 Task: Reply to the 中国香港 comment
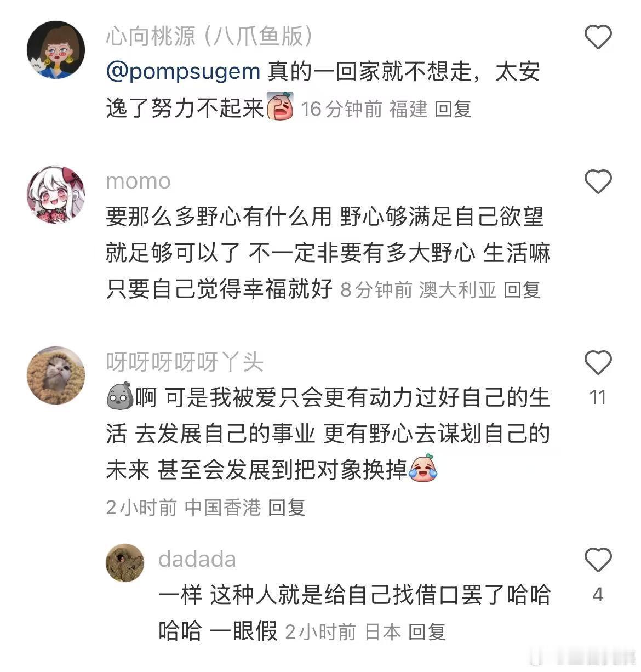[x=287, y=507]
